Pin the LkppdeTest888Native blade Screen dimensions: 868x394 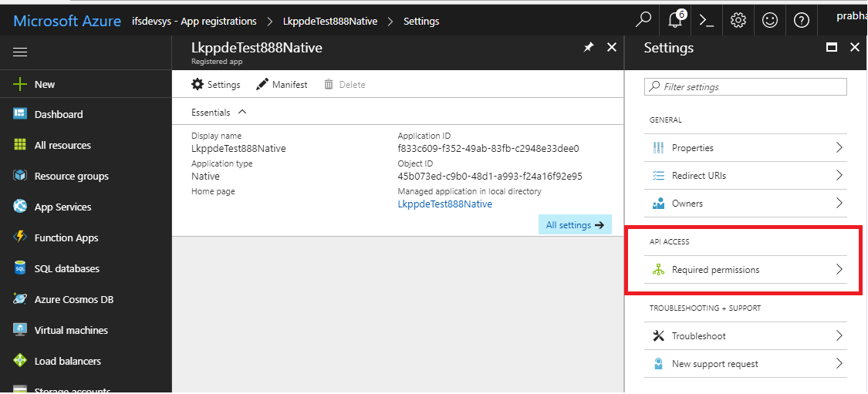click(x=588, y=48)
